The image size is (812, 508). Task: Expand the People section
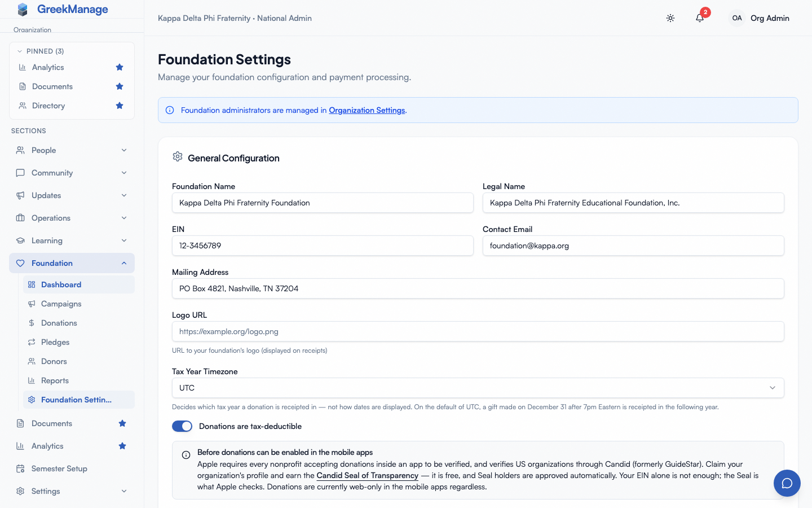(x=72, y=150)
